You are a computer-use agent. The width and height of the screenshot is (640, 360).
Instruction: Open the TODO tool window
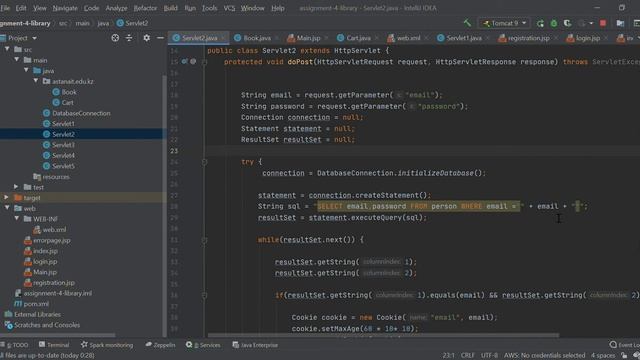14,345
